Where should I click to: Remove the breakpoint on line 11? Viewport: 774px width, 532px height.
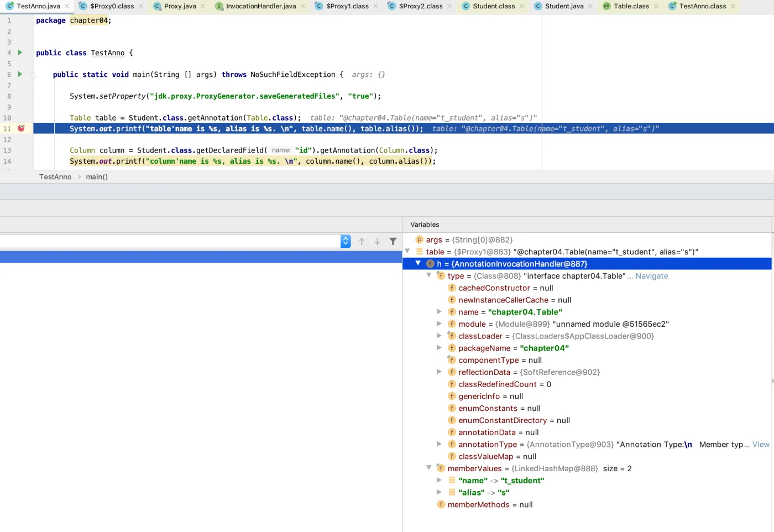tap(21, 128)
